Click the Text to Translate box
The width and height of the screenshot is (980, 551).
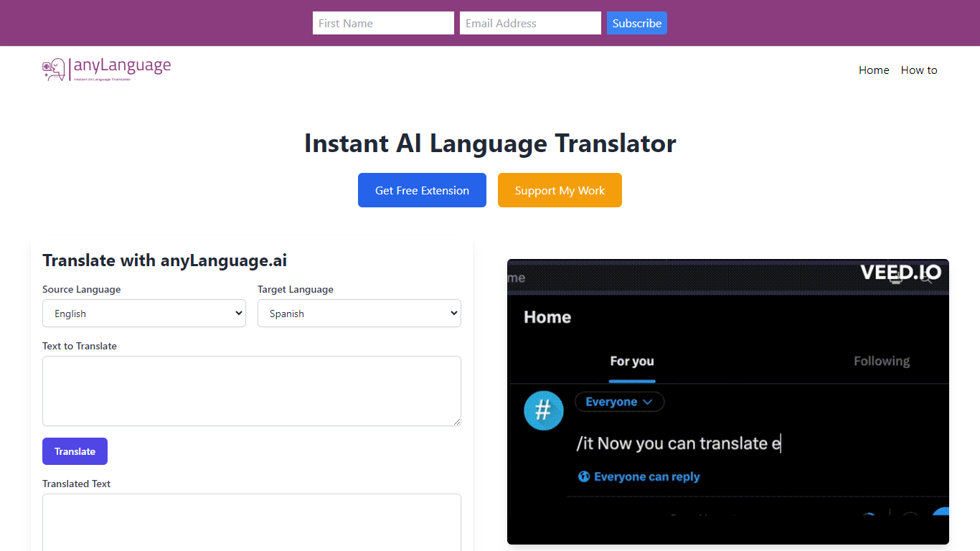252,391
